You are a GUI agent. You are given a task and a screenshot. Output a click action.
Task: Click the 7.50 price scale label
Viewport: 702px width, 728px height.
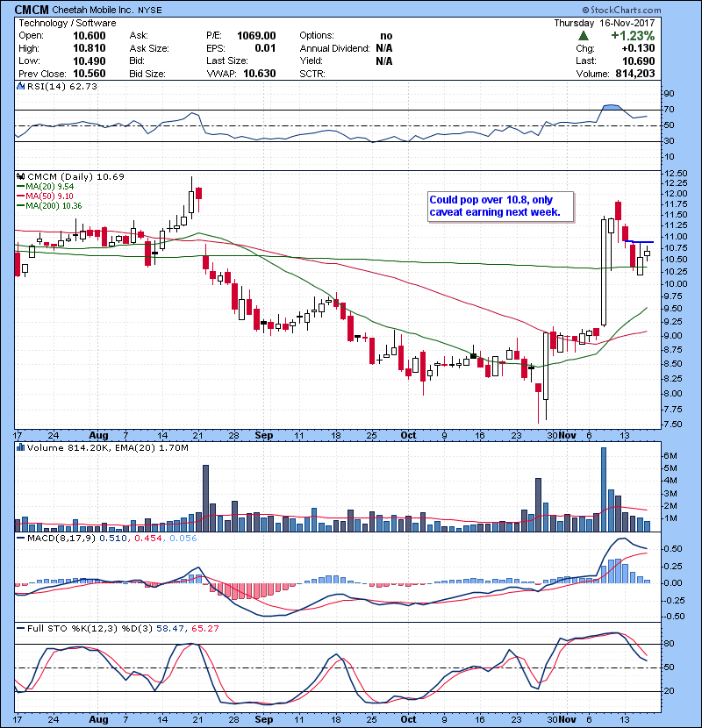click(x=674, y=425)
